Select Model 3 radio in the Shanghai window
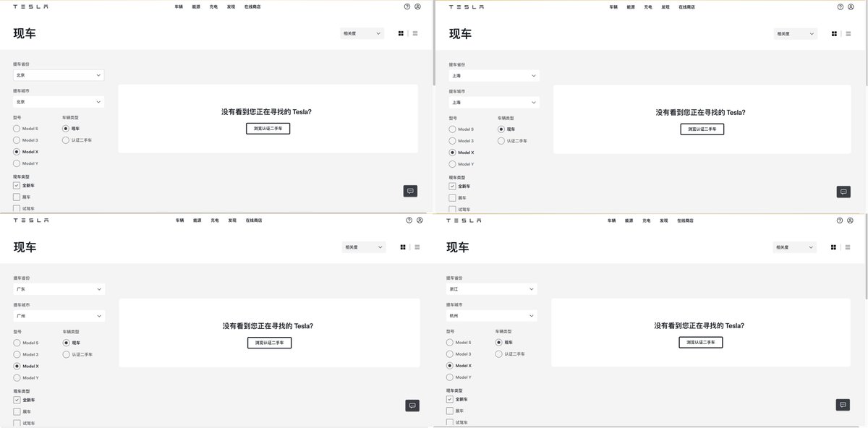868x428 pixels. [x=453, y=141]
